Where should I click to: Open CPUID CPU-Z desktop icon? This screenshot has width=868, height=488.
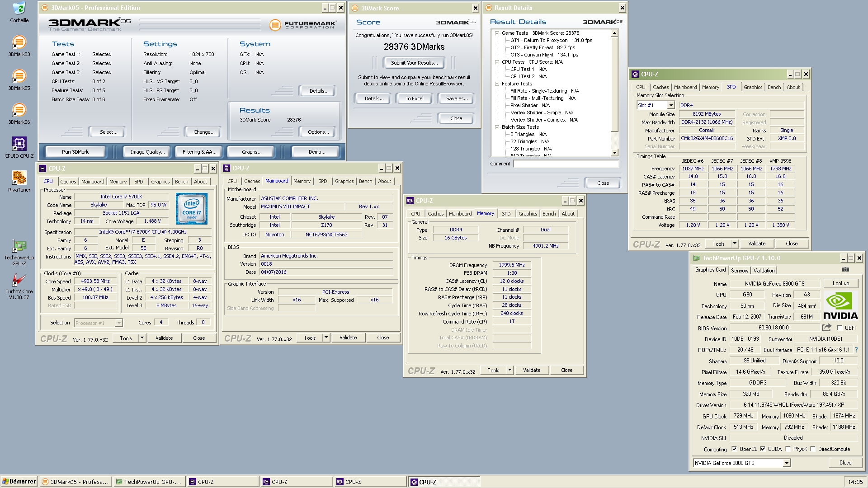pos(19,147)
